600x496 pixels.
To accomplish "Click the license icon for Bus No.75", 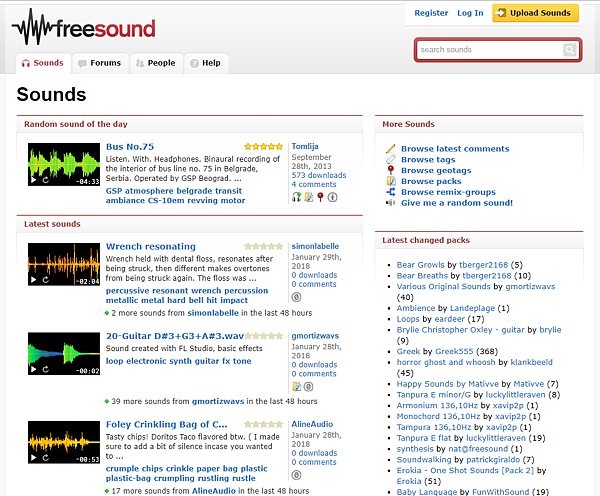I will pos(333,197).
